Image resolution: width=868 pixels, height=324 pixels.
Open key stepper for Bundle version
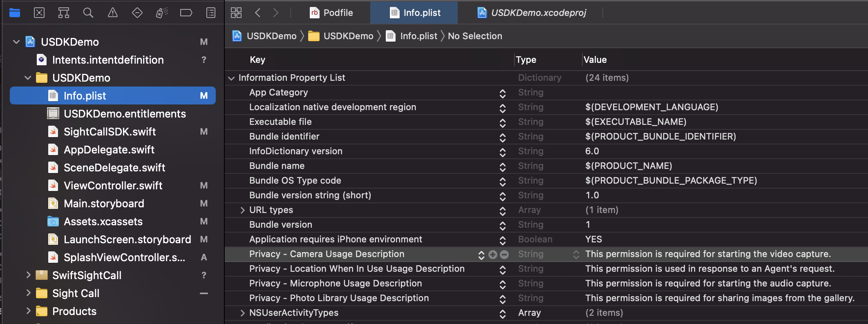(503, 226)
